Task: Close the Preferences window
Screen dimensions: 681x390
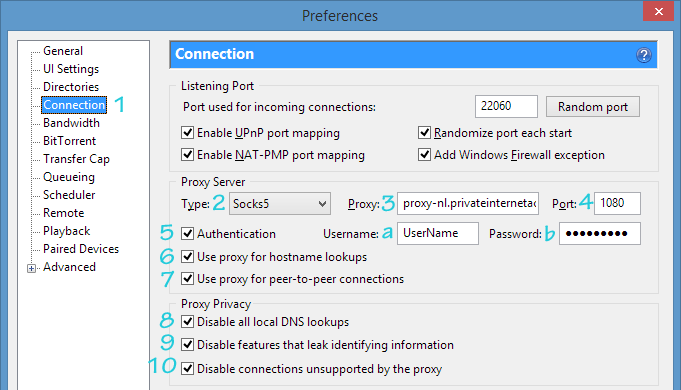Action: click(658, 11)
